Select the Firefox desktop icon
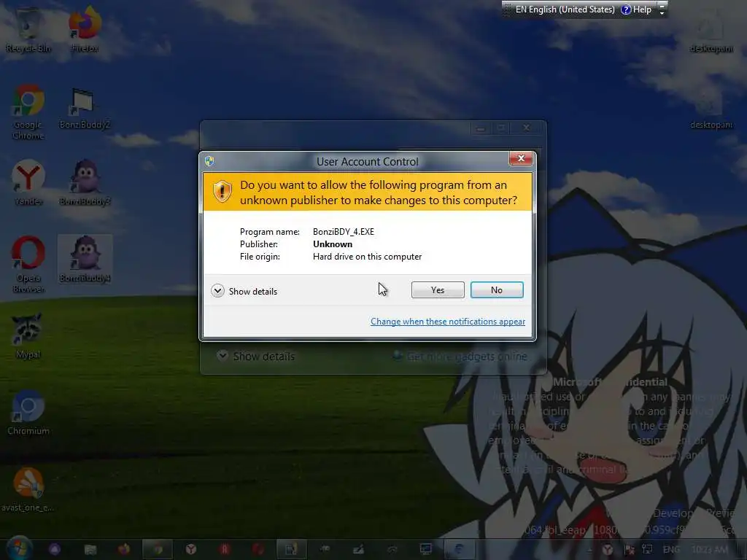 [85, 29]
